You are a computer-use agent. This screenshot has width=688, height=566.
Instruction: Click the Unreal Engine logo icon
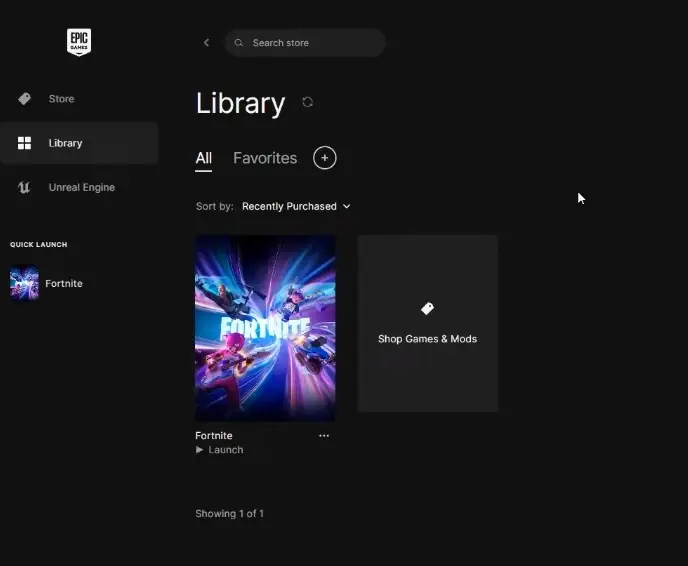24,187
